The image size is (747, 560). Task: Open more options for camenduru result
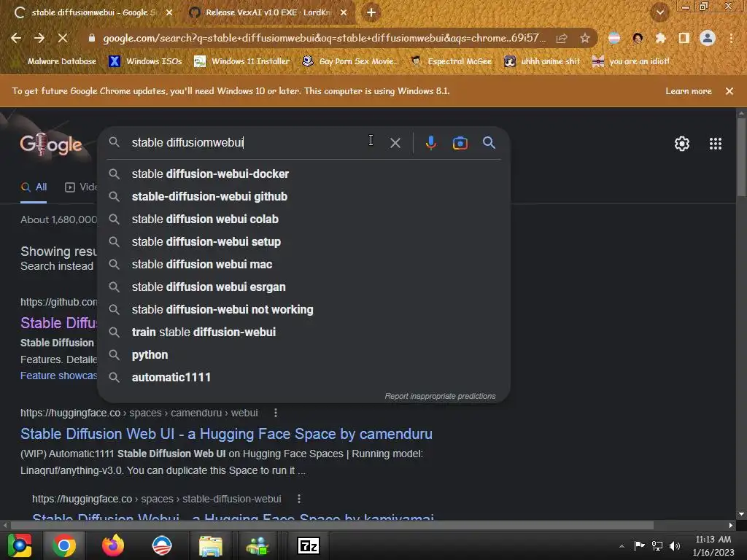point(275,413)
